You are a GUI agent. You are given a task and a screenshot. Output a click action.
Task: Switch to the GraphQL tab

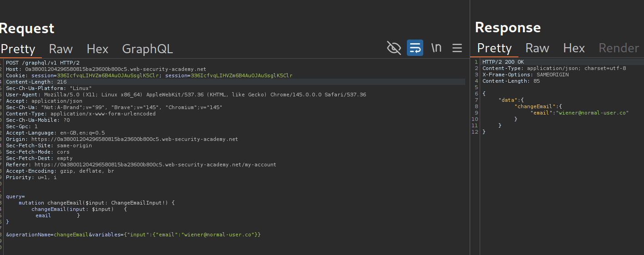point(147,49)
